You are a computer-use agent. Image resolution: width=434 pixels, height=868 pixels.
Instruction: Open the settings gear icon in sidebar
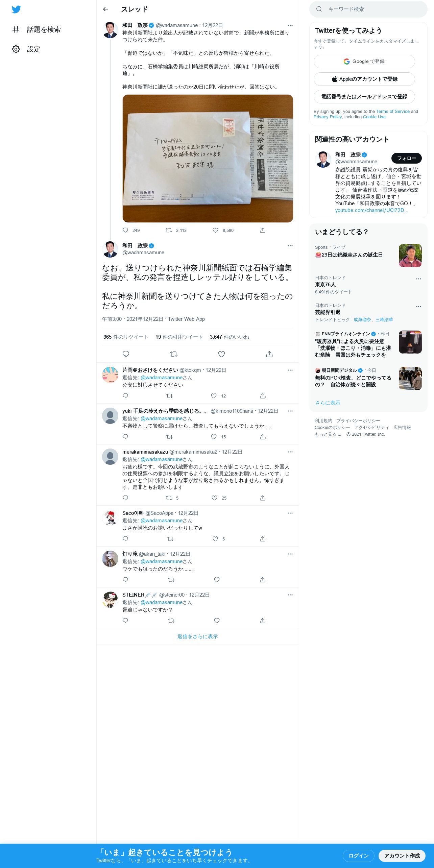coord(16,49)
